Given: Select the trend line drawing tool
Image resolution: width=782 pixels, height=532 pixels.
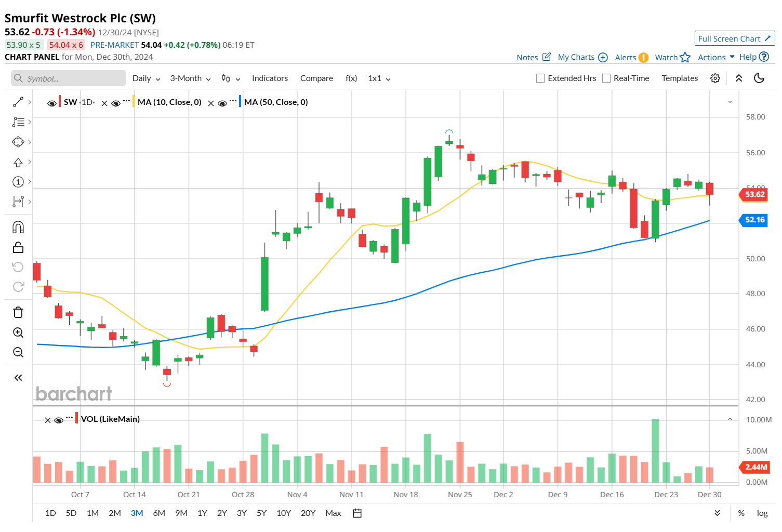Looking at the screenshot, I should point(18,102).
